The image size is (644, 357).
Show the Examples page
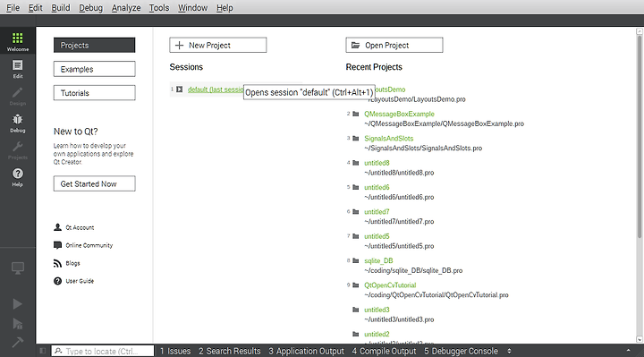pyautogui.click(x=94, y=69)
